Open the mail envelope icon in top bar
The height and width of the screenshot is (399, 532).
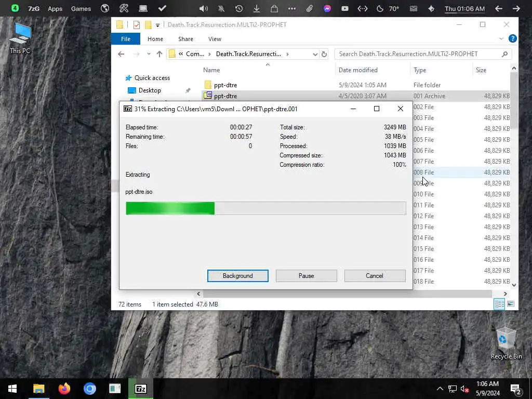pos(413,8)
